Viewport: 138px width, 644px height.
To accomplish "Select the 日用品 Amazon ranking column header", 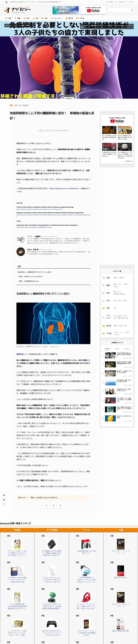I will [x=17, y=530].
